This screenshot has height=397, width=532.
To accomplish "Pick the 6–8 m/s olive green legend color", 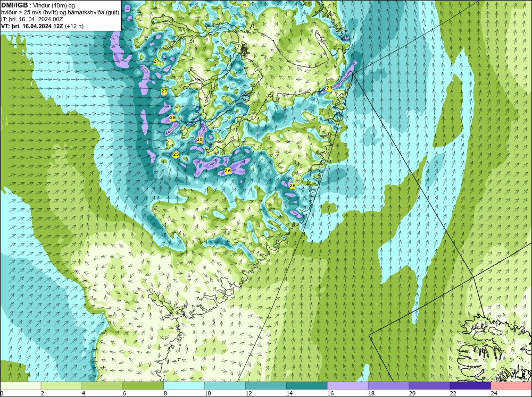I will tap(143, 385).
